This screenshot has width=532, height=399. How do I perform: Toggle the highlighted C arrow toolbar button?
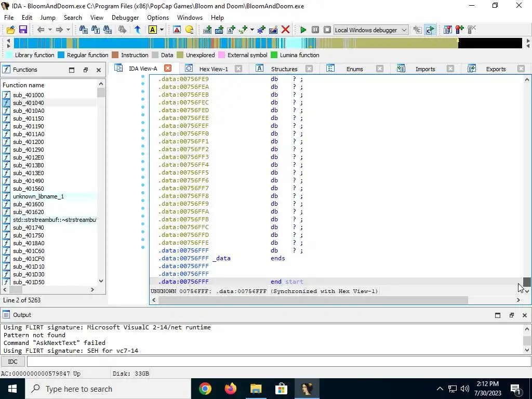(430, 30)
